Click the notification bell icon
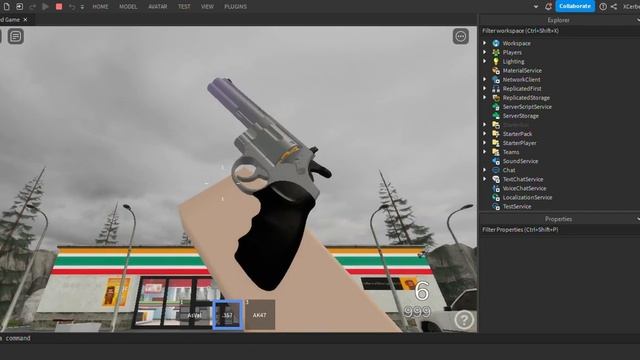This screenshot has height=360, width=640. coord(548,7)
